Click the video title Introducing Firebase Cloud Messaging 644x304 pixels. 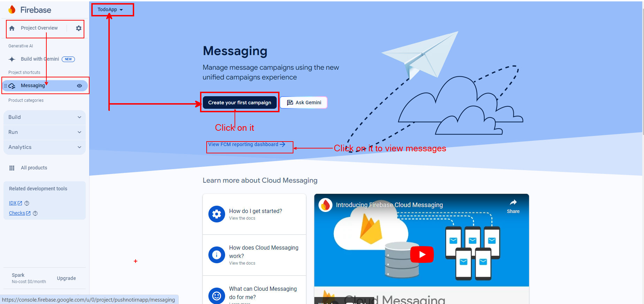click(x=389, y=205)
